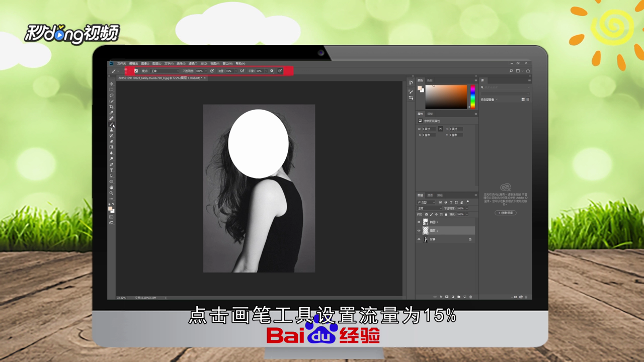This screenshot has width=644, height=362.
Task: Click the flow 15% input field
Action: click(x=230, y=71)
